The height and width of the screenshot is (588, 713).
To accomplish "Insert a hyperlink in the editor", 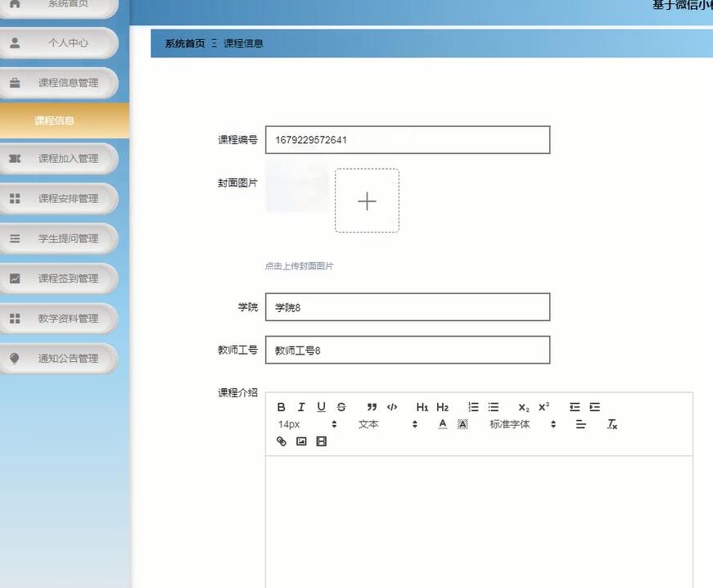I will point(281,441).
